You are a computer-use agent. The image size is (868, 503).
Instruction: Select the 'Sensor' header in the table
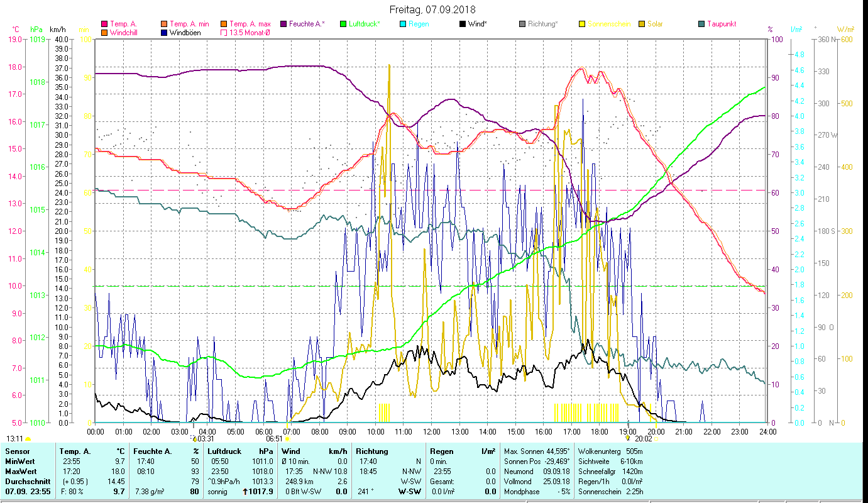click(18, 451)
